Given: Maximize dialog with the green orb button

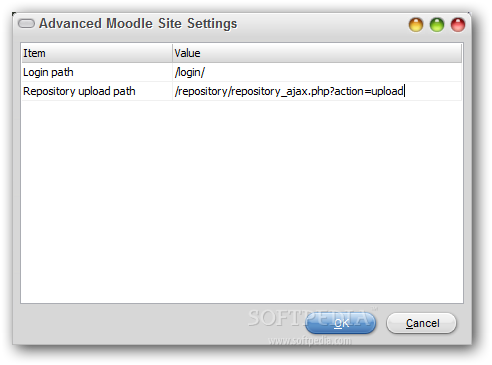Looking at the screenshot, I should (x=437, y=25).
